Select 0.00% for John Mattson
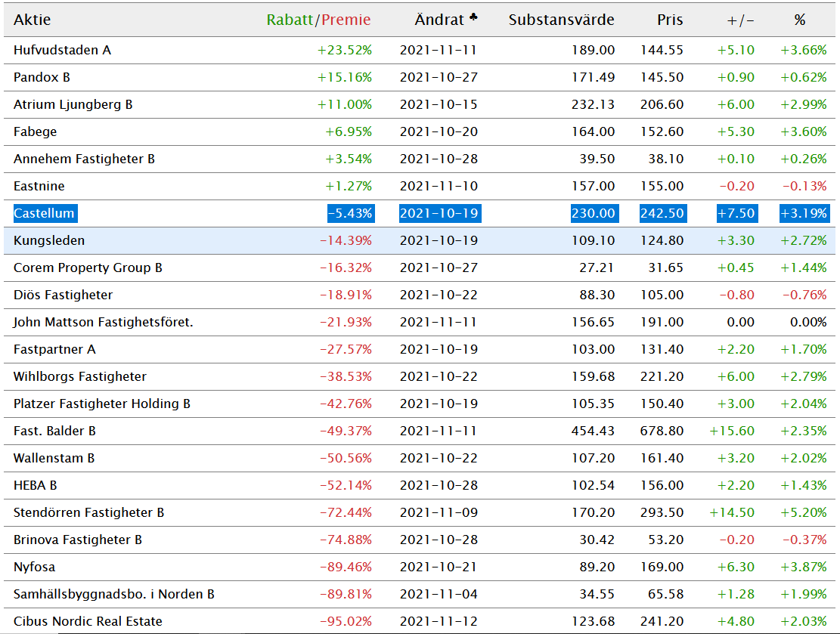Image resolution: width=840 pixels, height=634 pixels. (x=808, y=323)
